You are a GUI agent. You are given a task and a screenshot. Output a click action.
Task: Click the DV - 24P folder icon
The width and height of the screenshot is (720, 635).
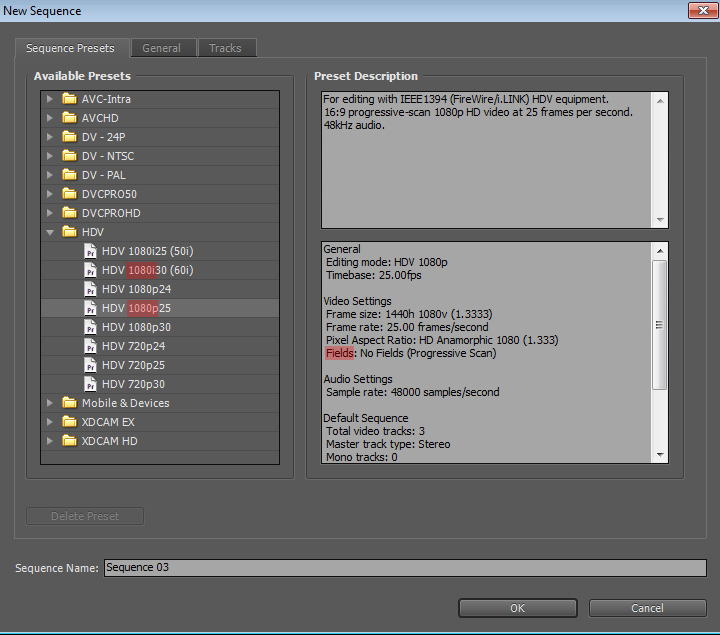tap(69, 137)
